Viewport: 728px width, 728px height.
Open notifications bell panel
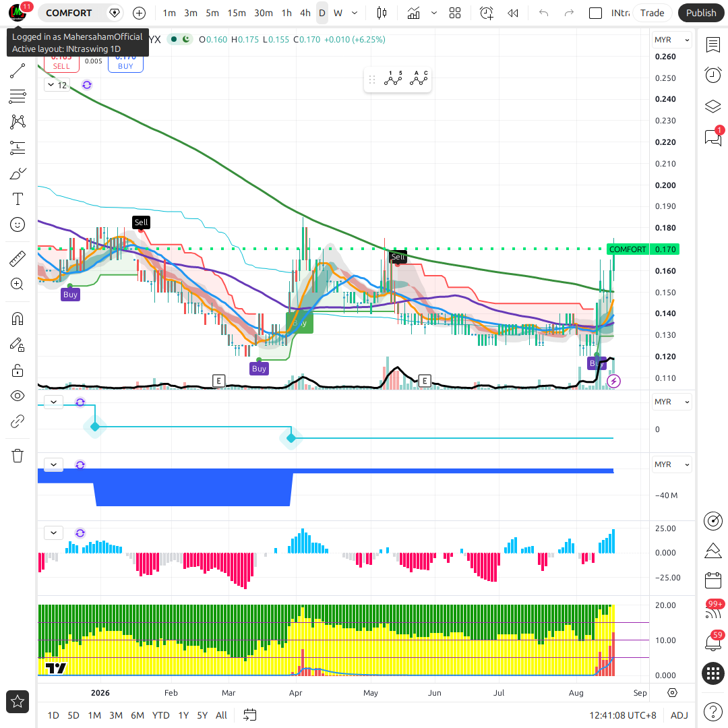coord(712,642)
